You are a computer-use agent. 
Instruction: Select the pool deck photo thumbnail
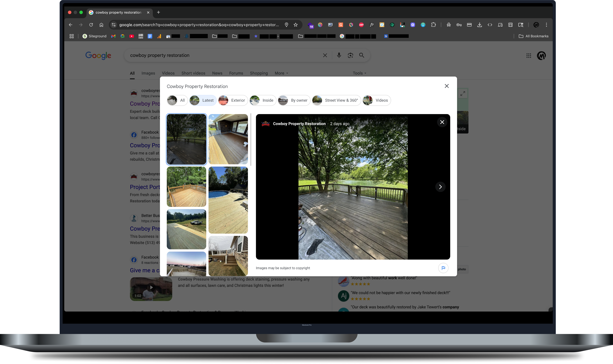coord(228,200)
